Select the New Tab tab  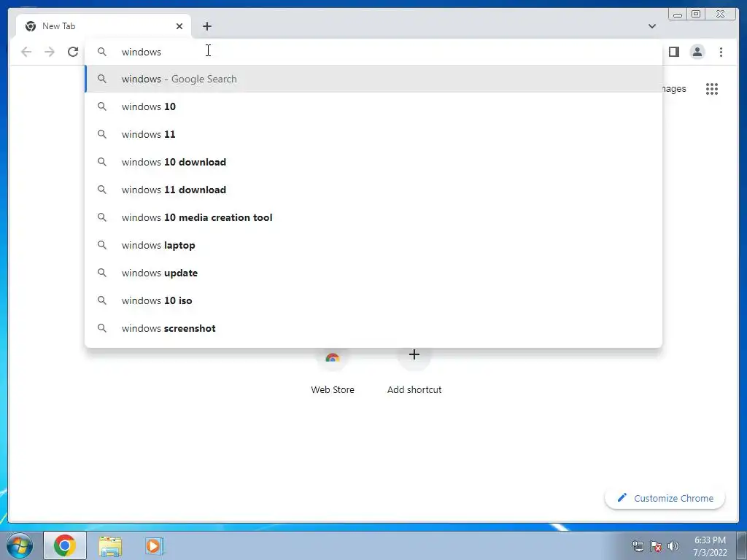104,26
